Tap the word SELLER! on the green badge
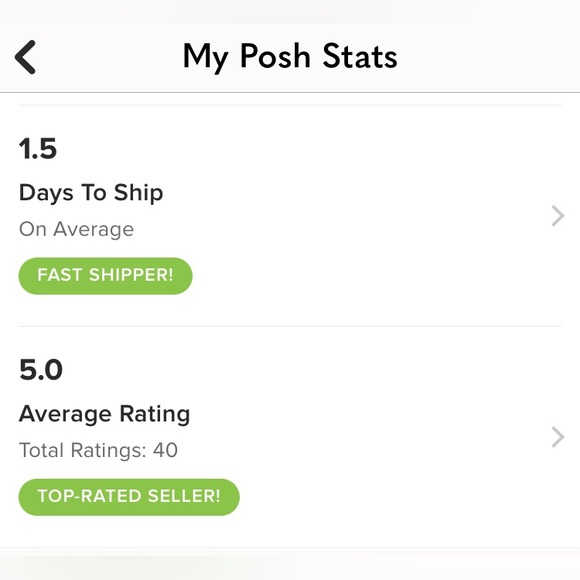Viewport: 580px width, 580px height. point(184,496)
